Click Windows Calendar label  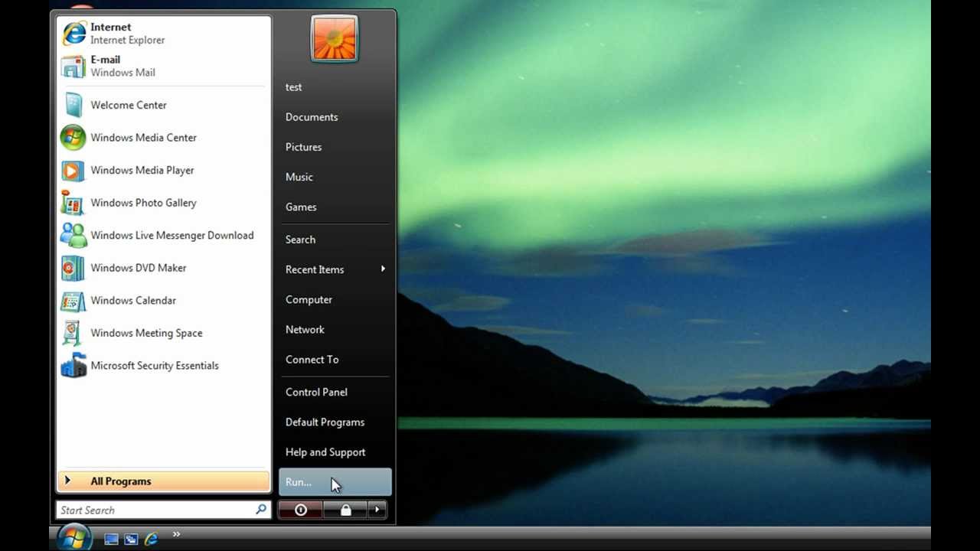pos(133,300)
